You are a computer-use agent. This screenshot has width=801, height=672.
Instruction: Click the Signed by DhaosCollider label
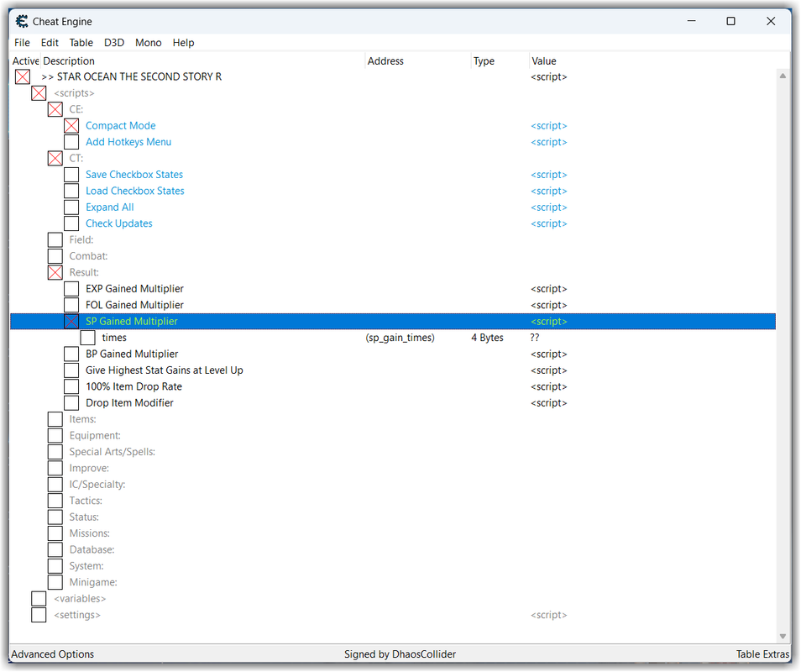click(400, 654)
